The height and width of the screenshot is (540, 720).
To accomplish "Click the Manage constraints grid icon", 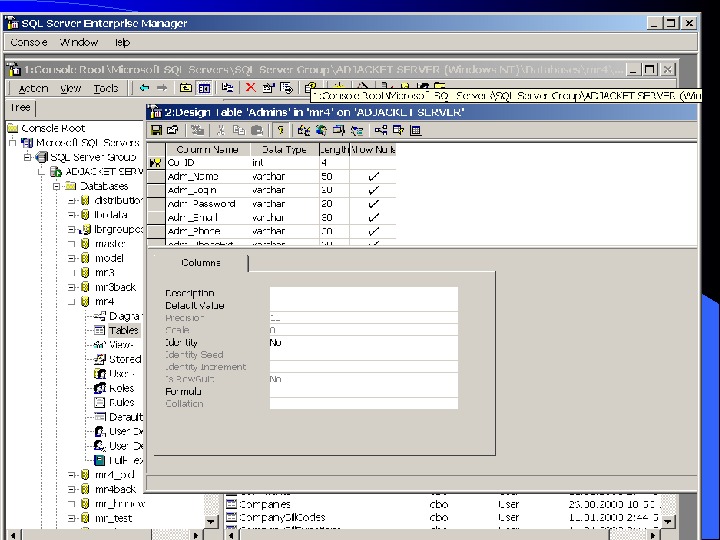I will [x=416, y=130].
